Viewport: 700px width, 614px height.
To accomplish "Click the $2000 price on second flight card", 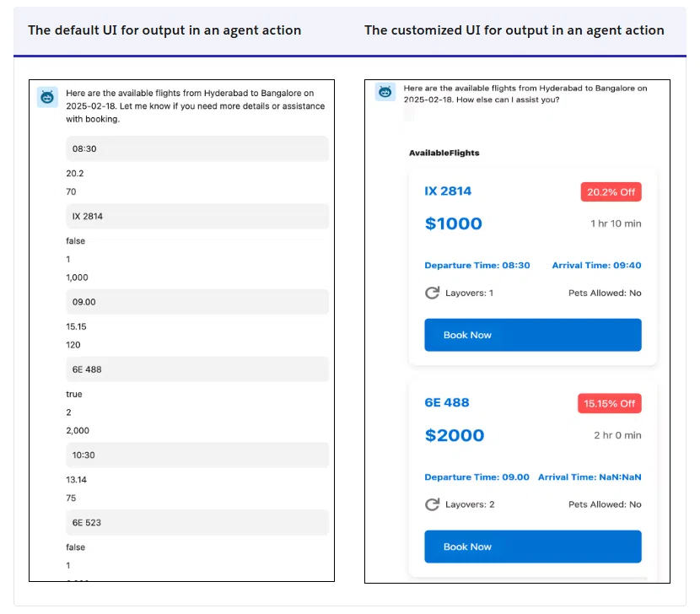I will 455,435.
